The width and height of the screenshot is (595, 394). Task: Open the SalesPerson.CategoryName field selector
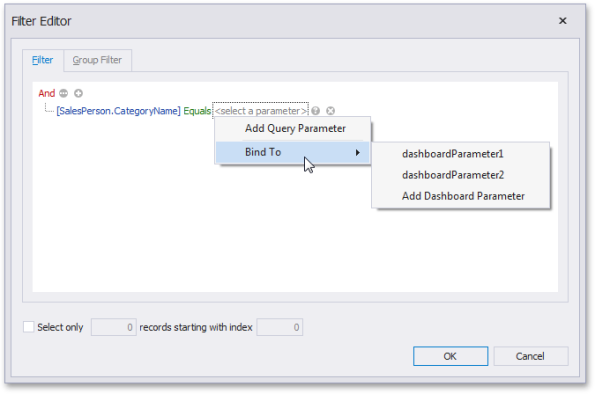point(118,111)
